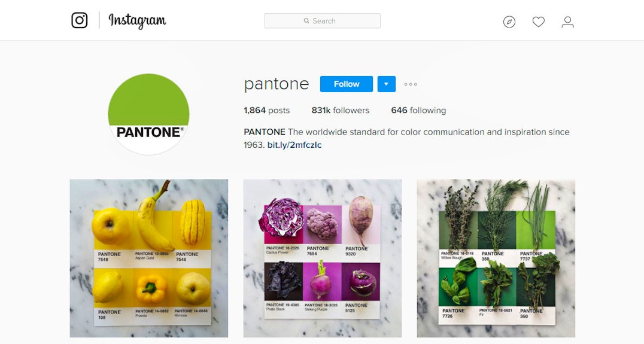Viewport: 644px width, 344px height.
Task: View the 831k followers list
Action: 340,111
